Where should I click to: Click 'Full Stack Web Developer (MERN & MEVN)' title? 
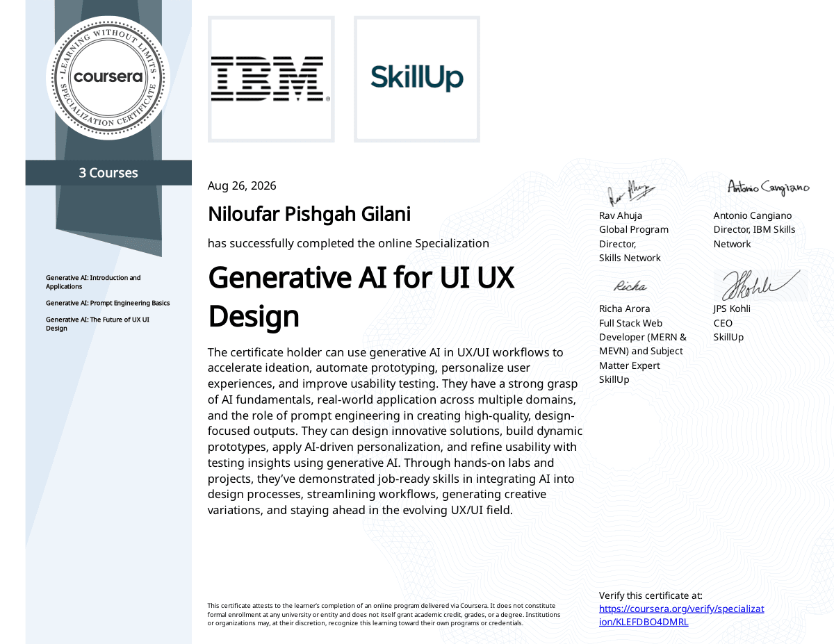tap(643, 337)
